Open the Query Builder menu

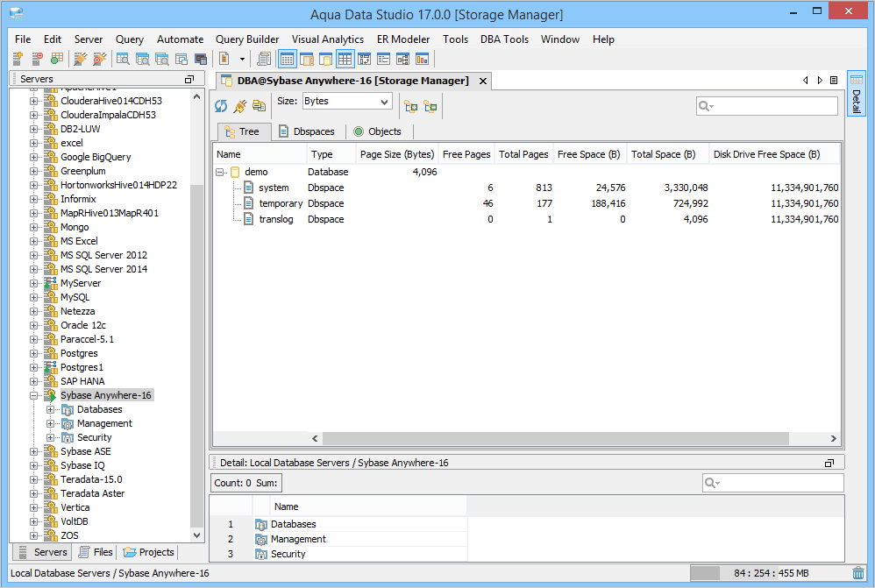click(247, 39)
